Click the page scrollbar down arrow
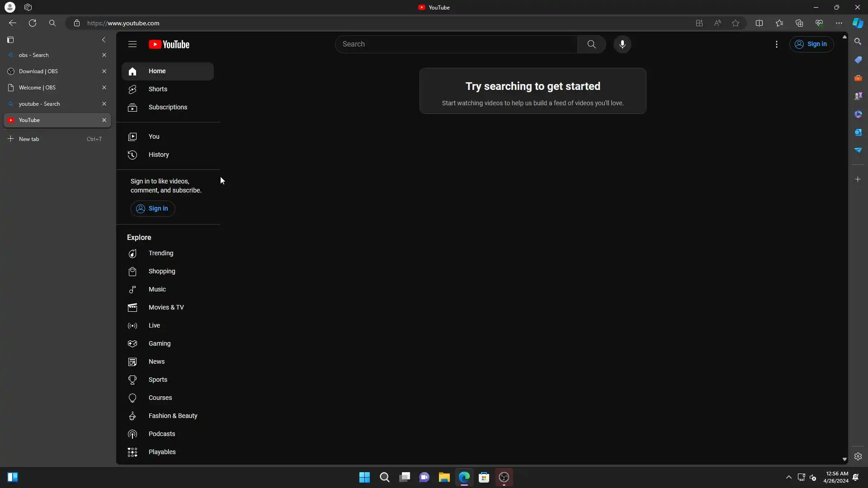 coord(844,459)
